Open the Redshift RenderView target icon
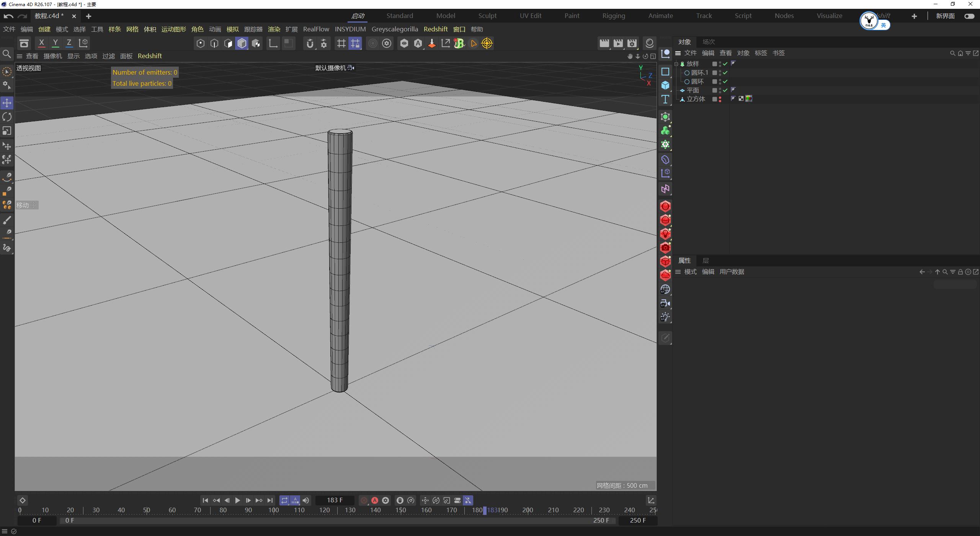 (x=487, y=43)
